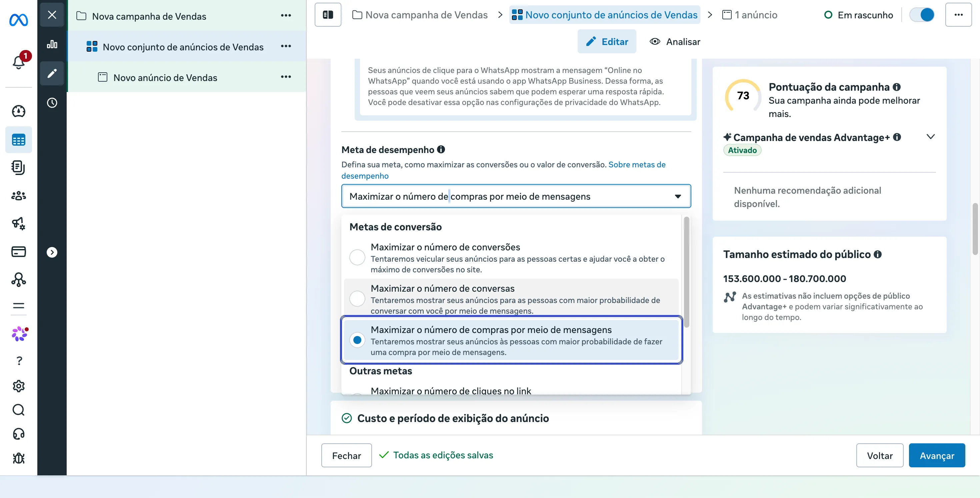Click the Meta logo icon

coord(18,19)
